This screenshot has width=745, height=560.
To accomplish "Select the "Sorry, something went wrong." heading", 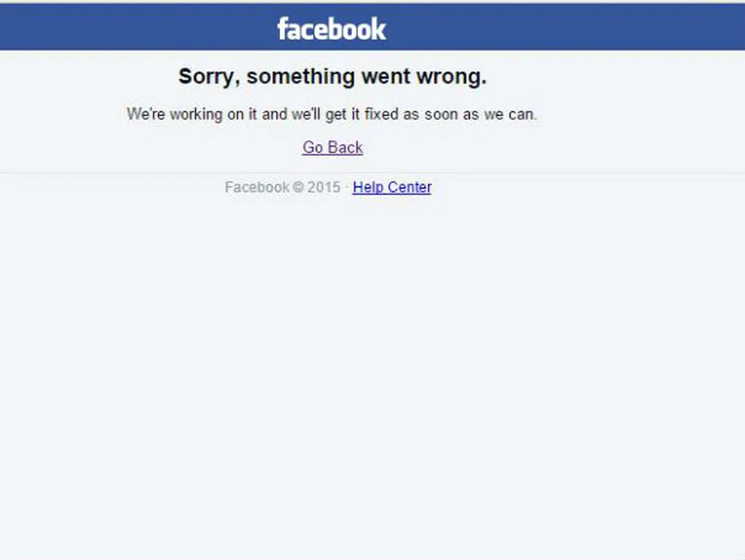I will tap(333, 77).
